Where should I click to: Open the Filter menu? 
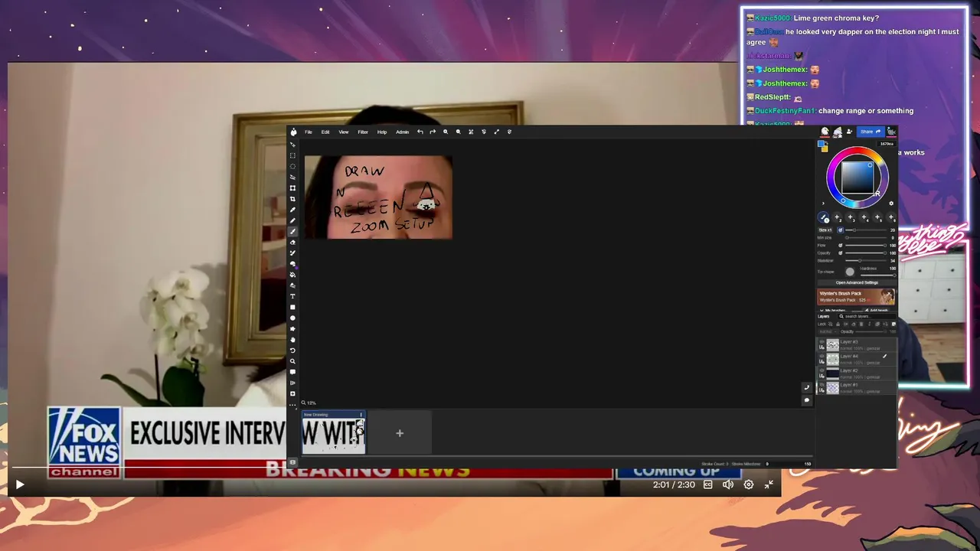coord(363,132)
